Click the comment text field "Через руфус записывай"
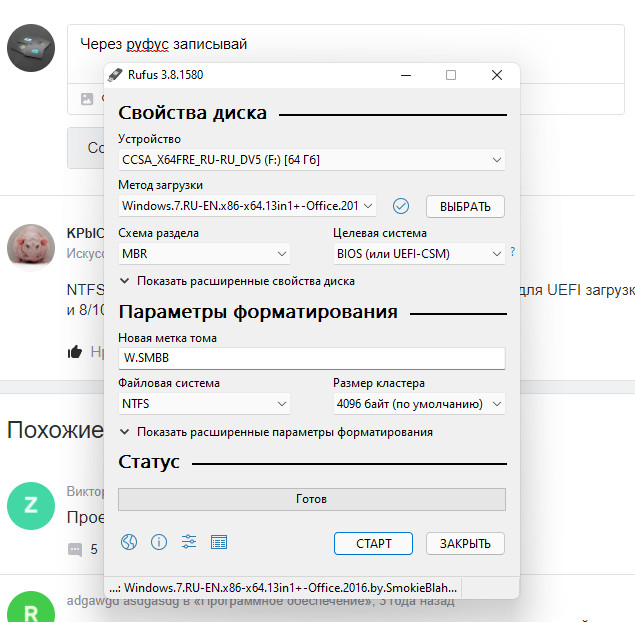 [x=345, y=54]
